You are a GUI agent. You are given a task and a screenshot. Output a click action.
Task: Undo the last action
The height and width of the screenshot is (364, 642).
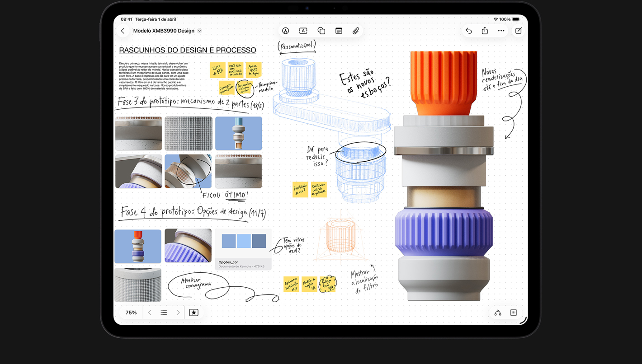pos(468,31)
